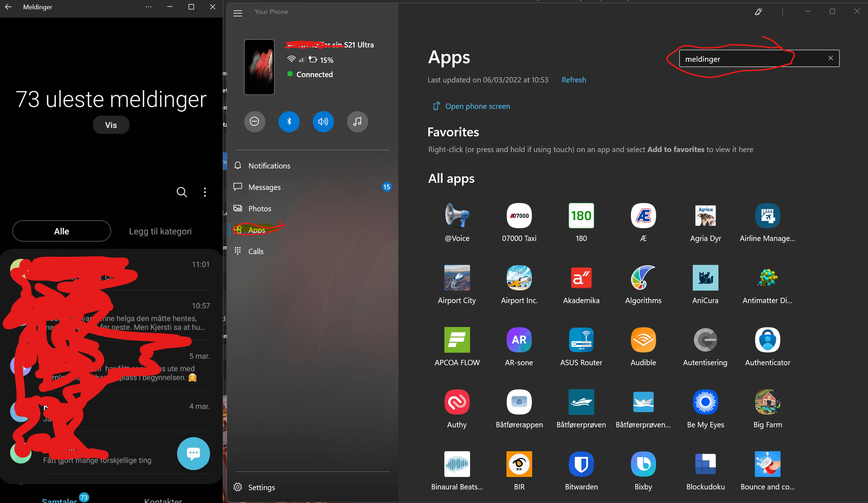The width and height of the screenshot is (868, 503).
Task: Launch the Authy app
Action: point(457,402)
